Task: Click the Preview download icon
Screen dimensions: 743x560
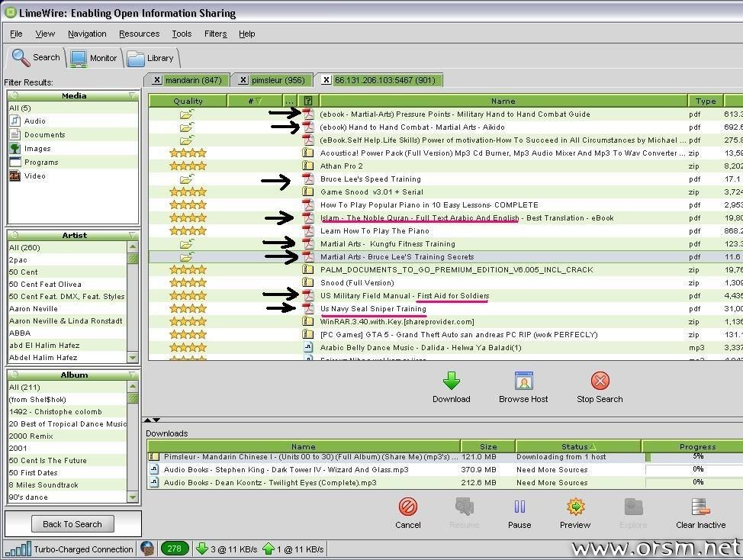Action: 575,507
